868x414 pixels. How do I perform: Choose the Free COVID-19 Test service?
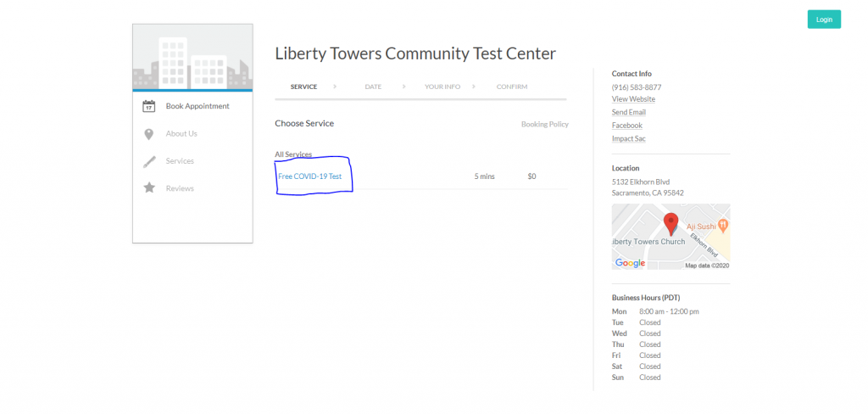click(310, 176)
